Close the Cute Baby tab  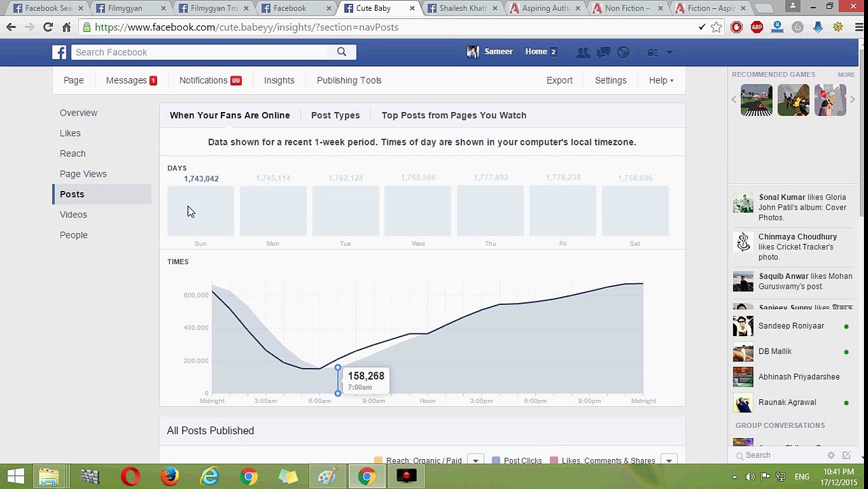412,8
